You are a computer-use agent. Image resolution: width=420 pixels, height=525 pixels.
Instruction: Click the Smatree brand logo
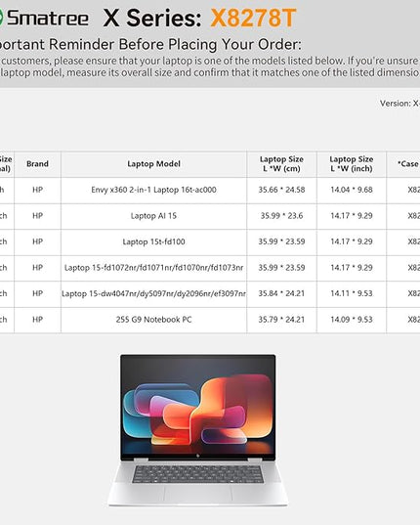click(x=44, y=18)
